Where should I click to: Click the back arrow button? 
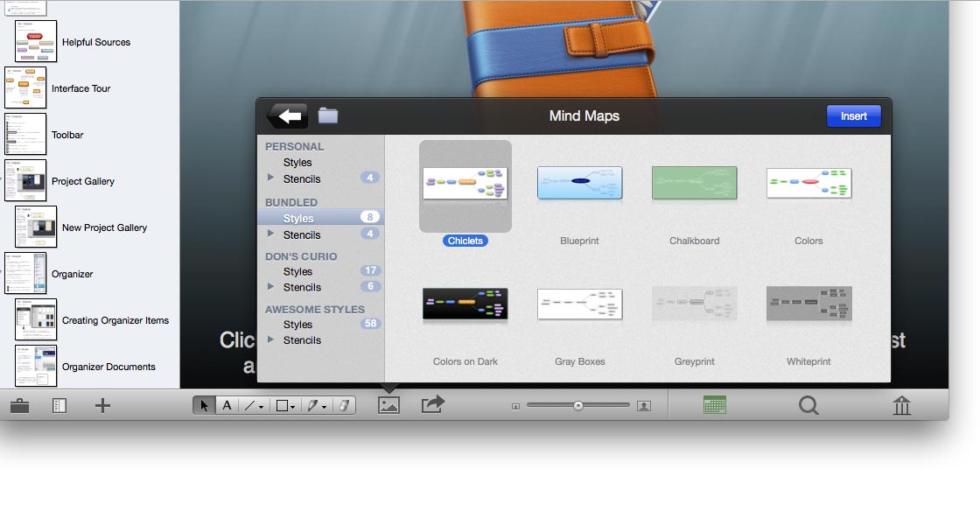pos(287,115)
